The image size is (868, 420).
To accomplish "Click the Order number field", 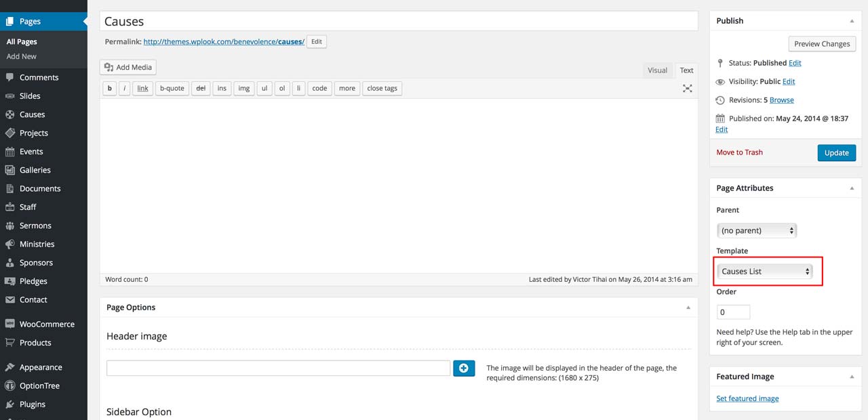I will 734,312.
